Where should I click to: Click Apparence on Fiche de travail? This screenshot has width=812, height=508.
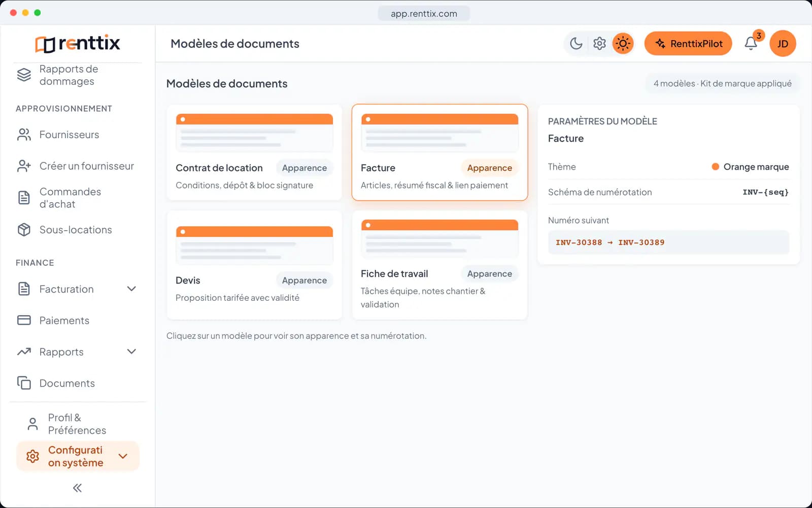[490, 274]
